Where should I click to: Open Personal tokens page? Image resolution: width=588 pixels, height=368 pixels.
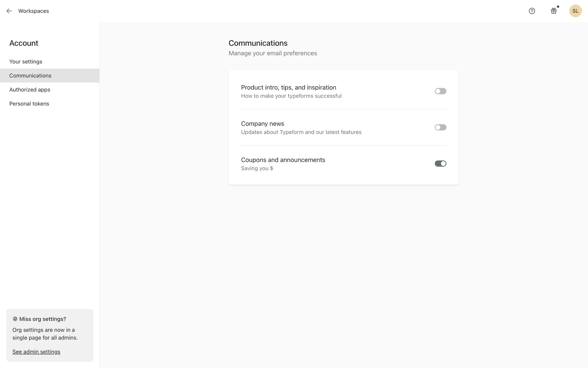pos(29,104)
